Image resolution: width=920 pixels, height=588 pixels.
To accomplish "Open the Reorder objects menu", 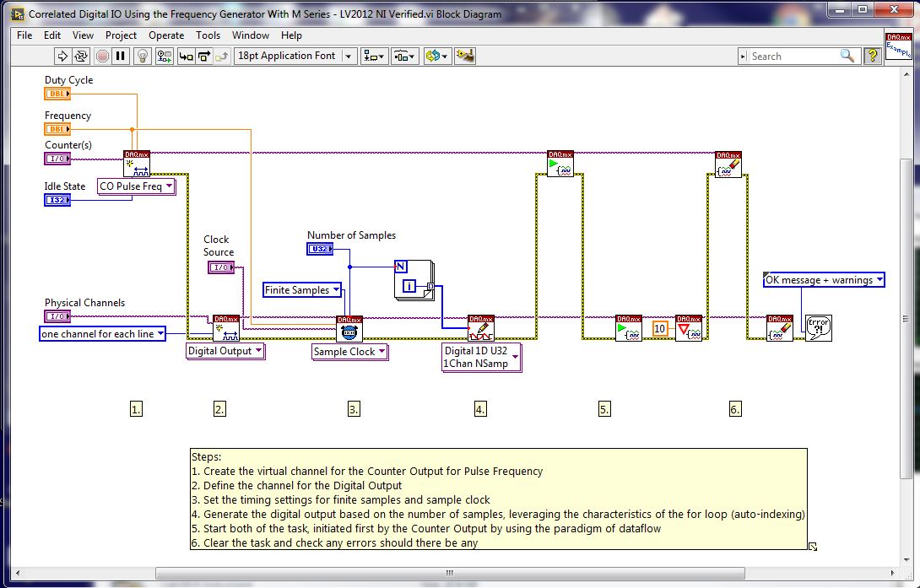I will click(x=436, y=57).
